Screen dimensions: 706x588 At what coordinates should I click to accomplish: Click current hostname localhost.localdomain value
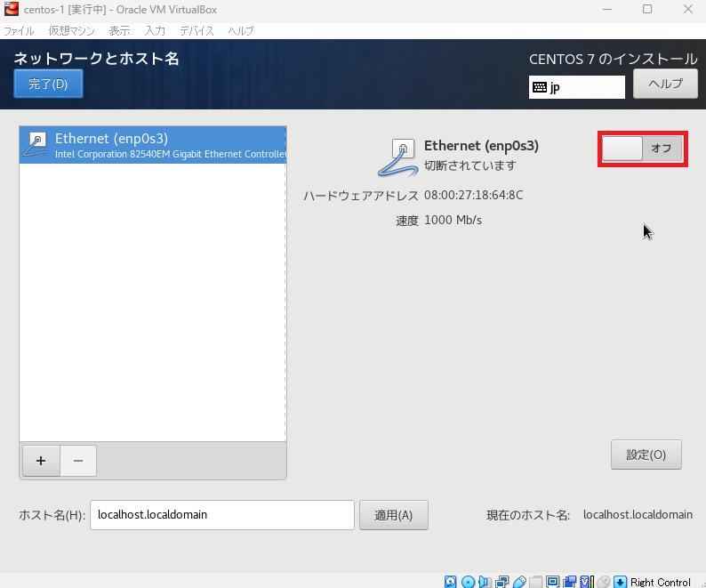pyautogui.click(x=638, y=514)
